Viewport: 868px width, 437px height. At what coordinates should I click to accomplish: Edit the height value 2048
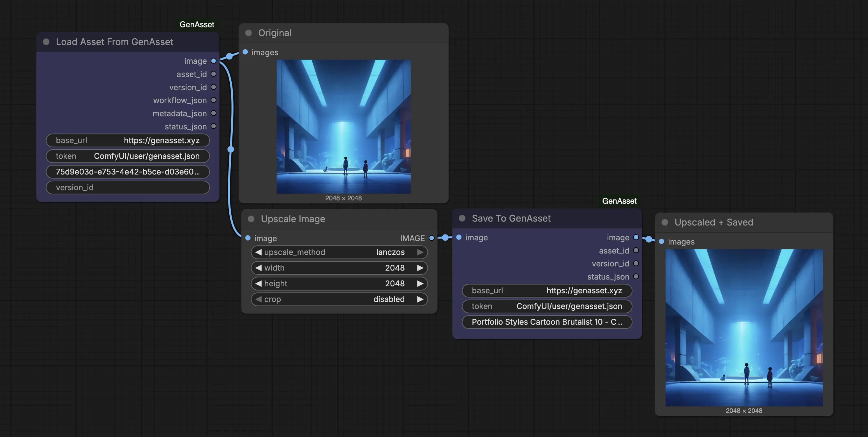coord(394,283)
